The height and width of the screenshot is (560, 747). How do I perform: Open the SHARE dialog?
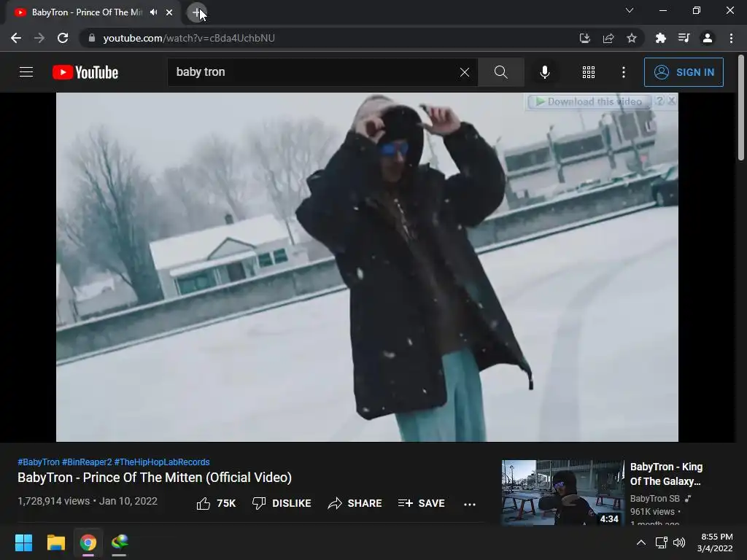point(355,503)
